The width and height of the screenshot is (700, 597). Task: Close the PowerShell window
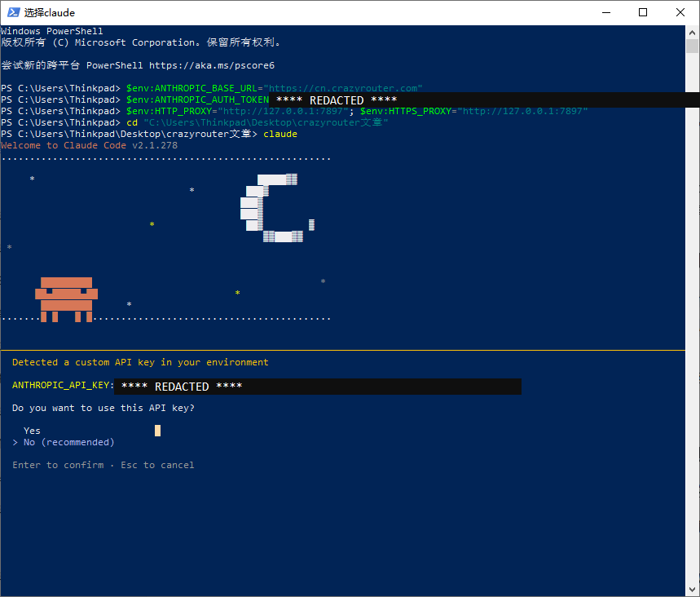[x=680, y=12]
